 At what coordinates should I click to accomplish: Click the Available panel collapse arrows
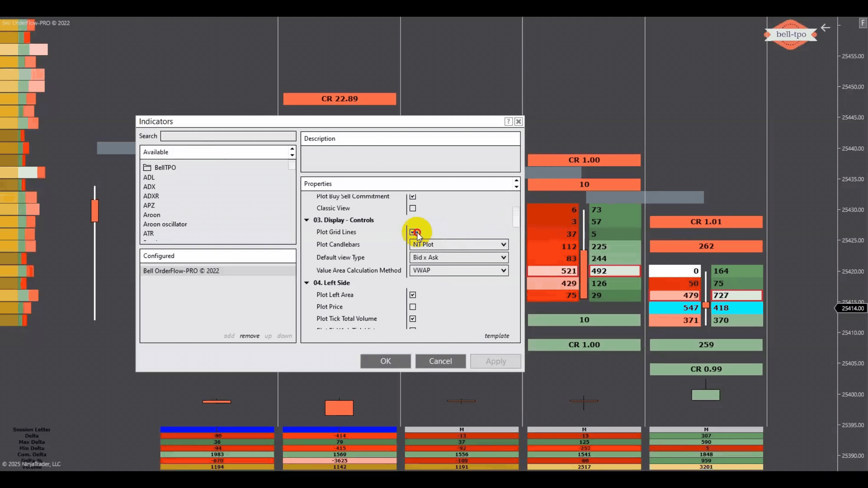[x=292, y=152]
